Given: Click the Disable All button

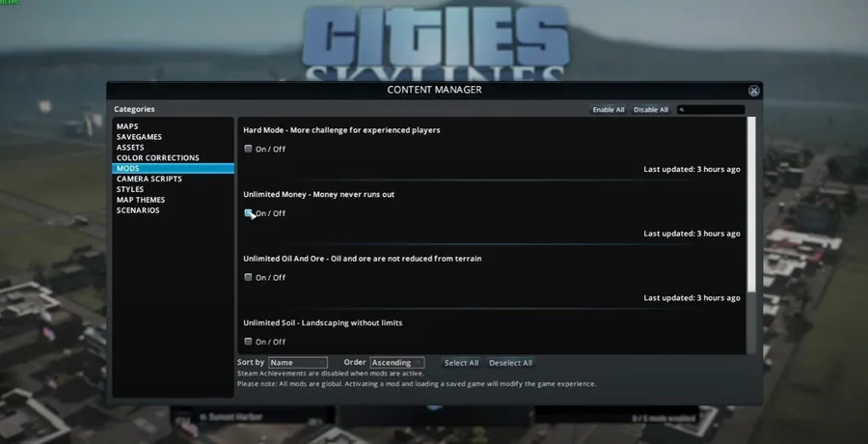Looking at the screenshot, I should (x=650, y=110).
